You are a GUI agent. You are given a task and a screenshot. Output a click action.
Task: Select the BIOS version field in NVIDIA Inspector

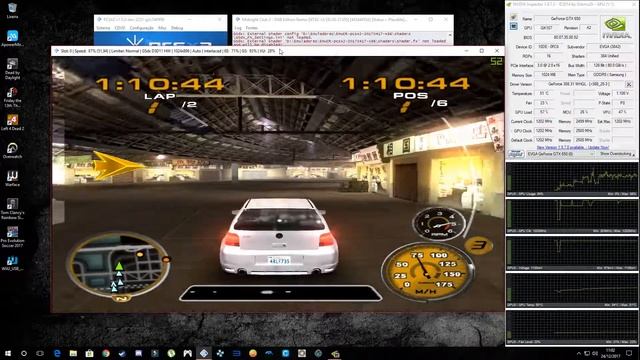[x=565, y=38]
